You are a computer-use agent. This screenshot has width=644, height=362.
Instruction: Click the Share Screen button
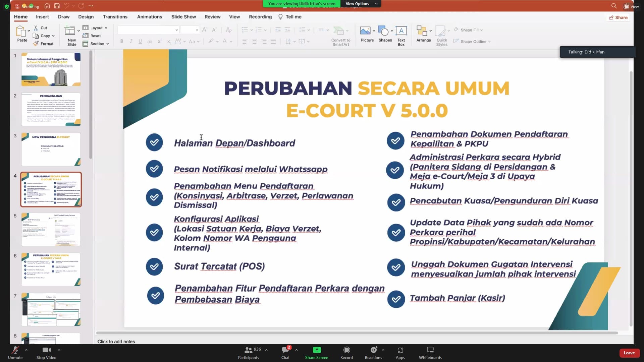pyautogui.click(x=317, y=353)
